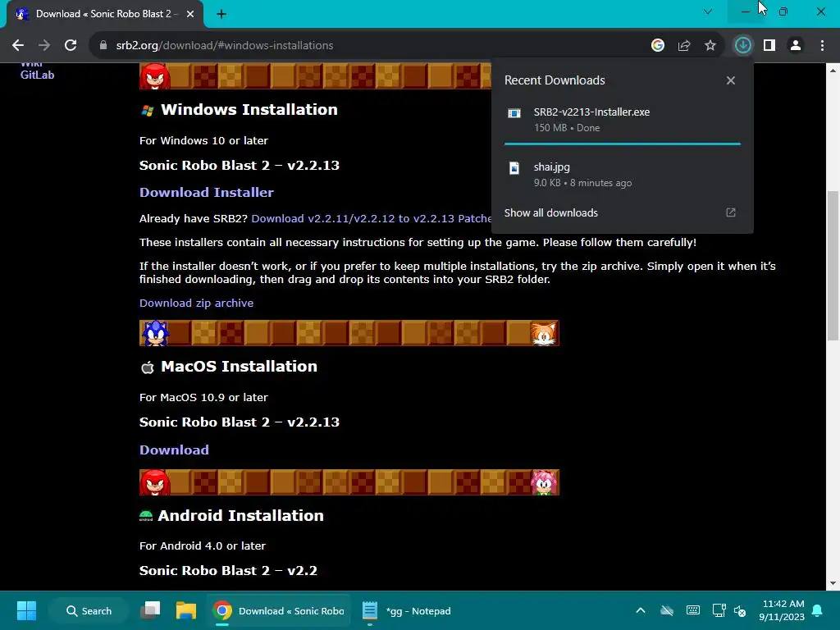Close the Download Sonic Robo Blast tab

point(190,14)
